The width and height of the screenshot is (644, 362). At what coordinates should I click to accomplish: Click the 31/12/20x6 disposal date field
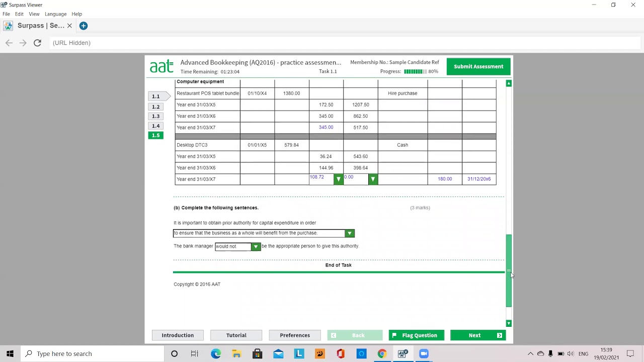(479, 179)
